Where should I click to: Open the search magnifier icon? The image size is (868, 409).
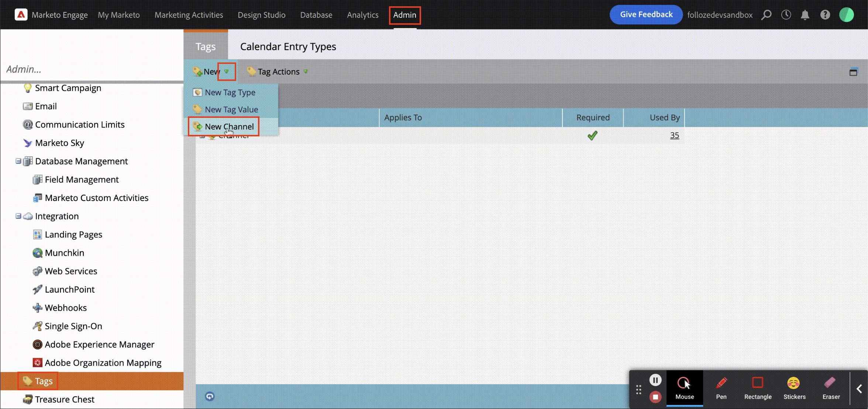tap(767, 15)
